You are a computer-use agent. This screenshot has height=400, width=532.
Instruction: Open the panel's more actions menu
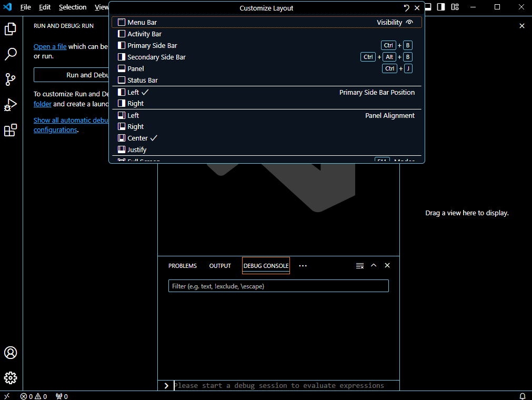[x=303, y=265]
